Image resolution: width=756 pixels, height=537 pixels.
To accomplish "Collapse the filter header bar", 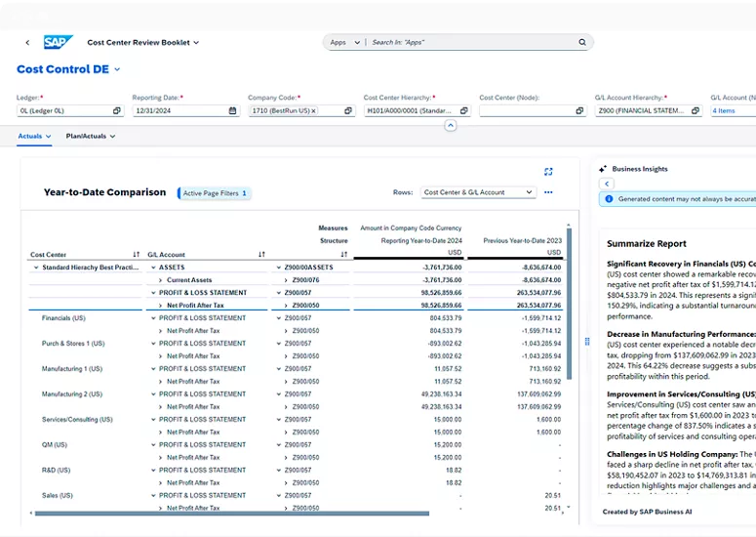I will [450, 126].
